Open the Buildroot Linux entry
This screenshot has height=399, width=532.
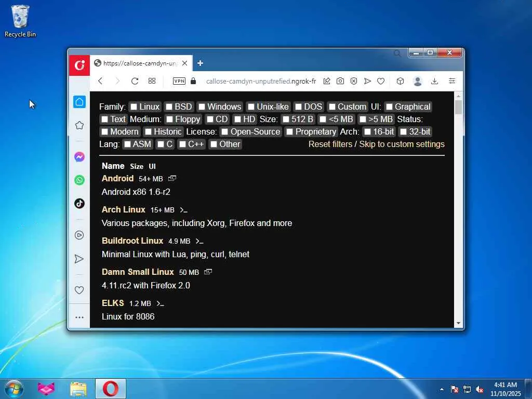132,241
